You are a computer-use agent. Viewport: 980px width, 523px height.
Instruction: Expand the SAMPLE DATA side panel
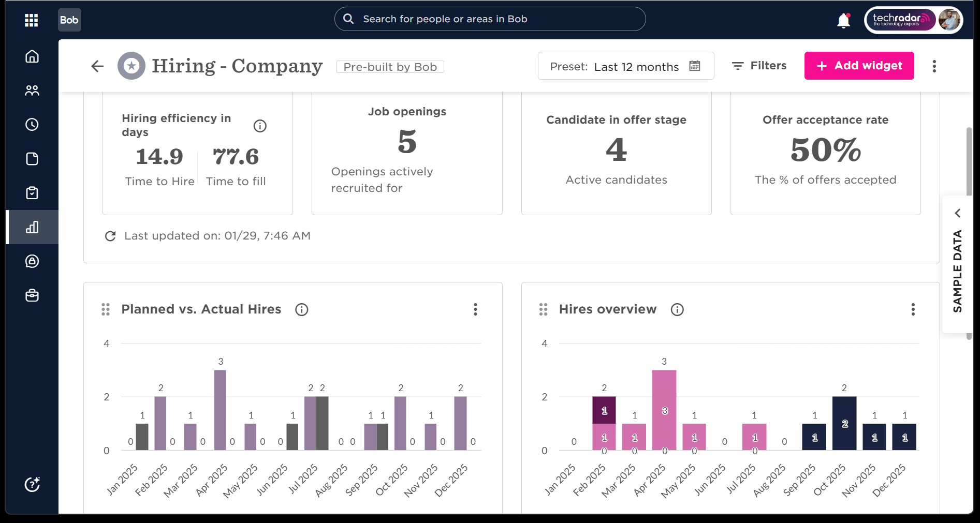957,213
